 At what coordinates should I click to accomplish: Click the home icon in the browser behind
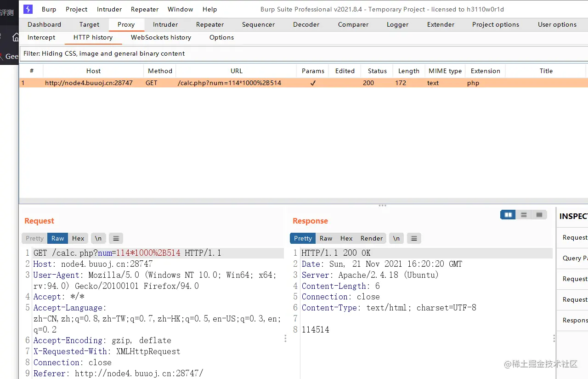click(x=16, y=37)
